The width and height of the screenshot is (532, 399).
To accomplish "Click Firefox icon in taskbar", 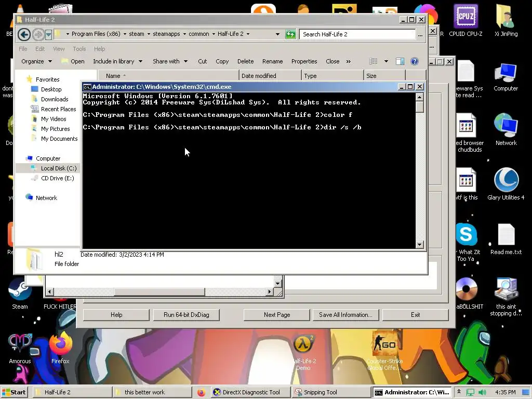I will 201,393.
